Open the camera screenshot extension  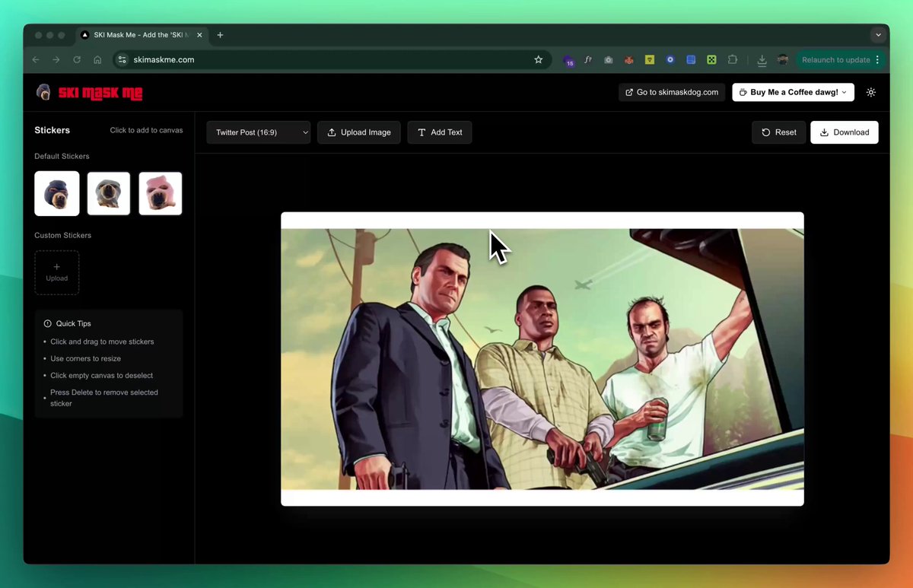click(609, 59)
